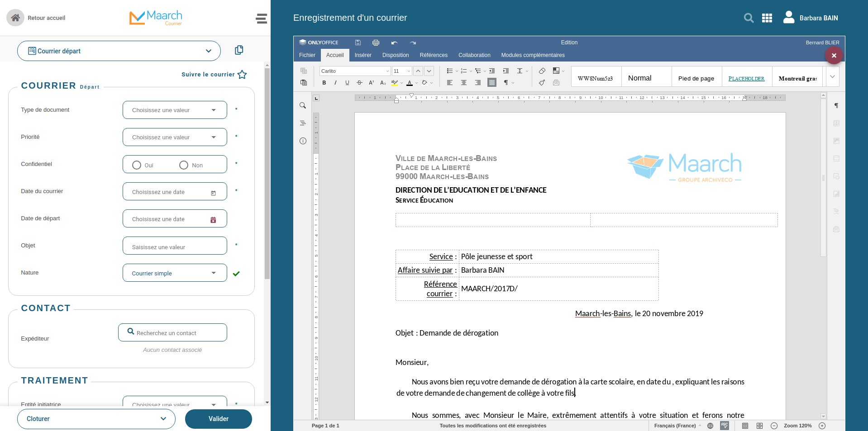Click the Objet text input field
This screenshot has width=868, height=431.
tap(175, 246)
